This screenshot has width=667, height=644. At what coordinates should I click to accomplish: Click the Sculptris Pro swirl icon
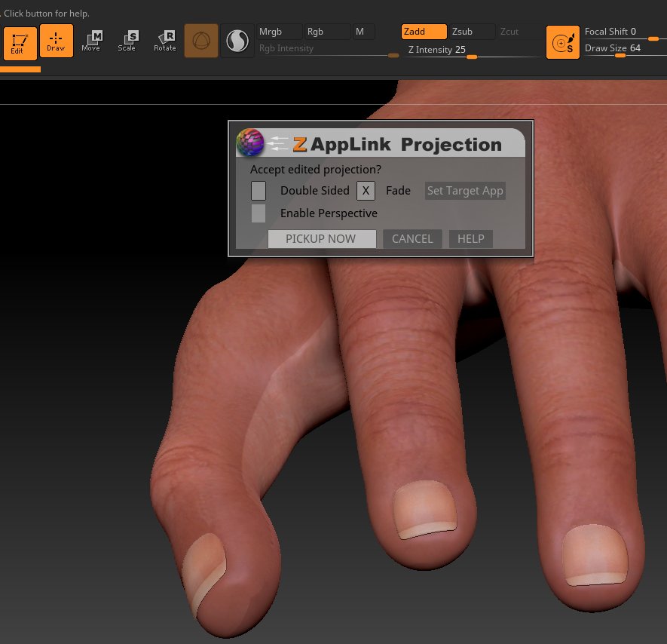(237, 41)
